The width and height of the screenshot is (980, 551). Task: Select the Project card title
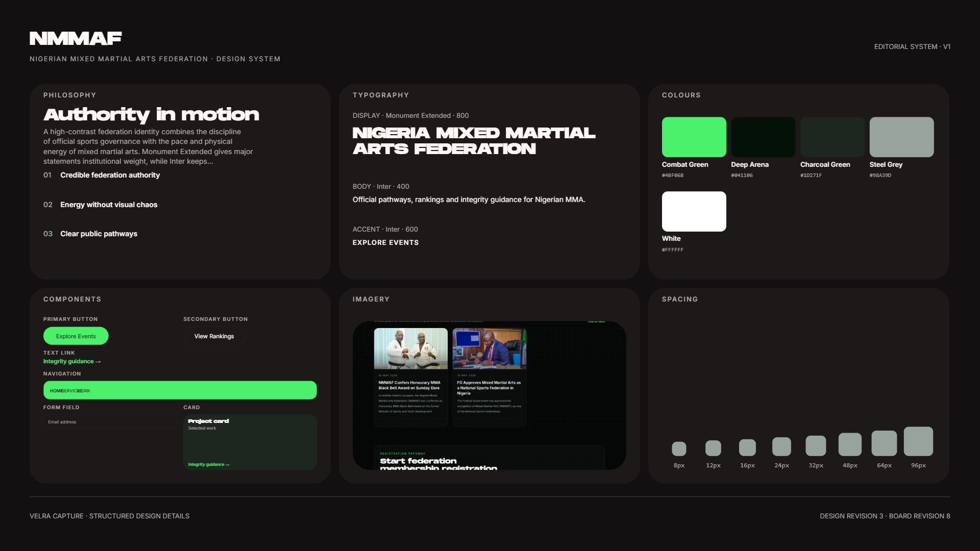(208, 421)
